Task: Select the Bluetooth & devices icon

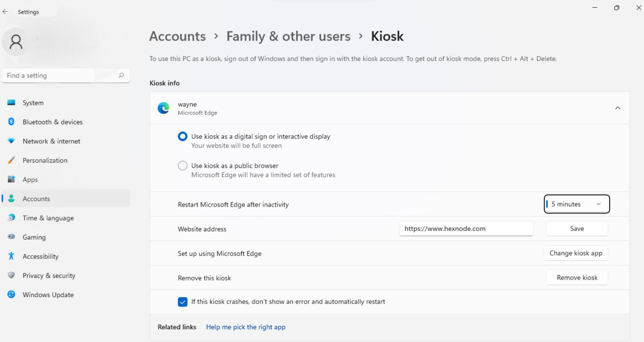Action: tap(11, 122)
